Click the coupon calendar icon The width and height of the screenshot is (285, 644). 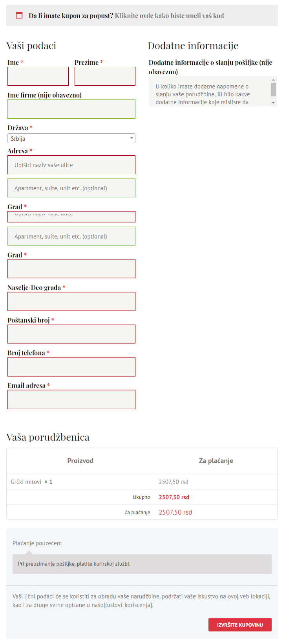coord(19,15)
